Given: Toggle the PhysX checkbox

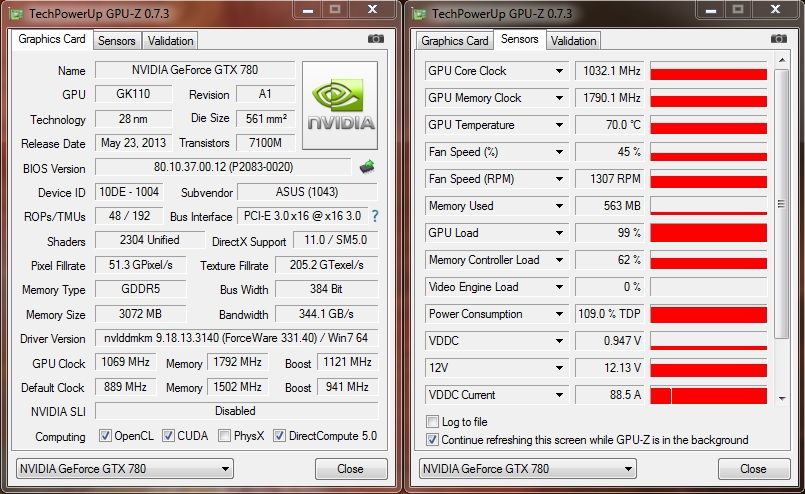Looking at the screenshot, I should [224, 436].
